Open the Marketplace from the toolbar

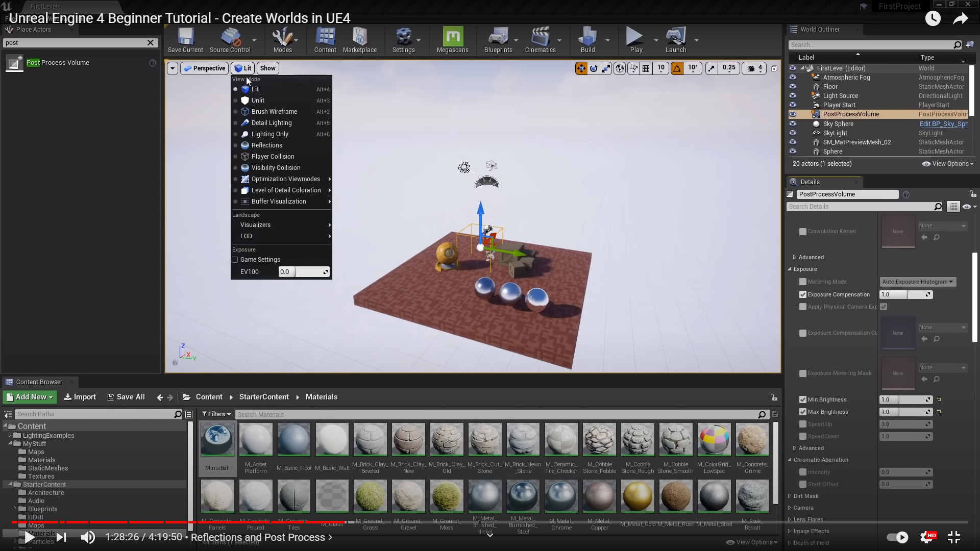[x=359, y=40]
